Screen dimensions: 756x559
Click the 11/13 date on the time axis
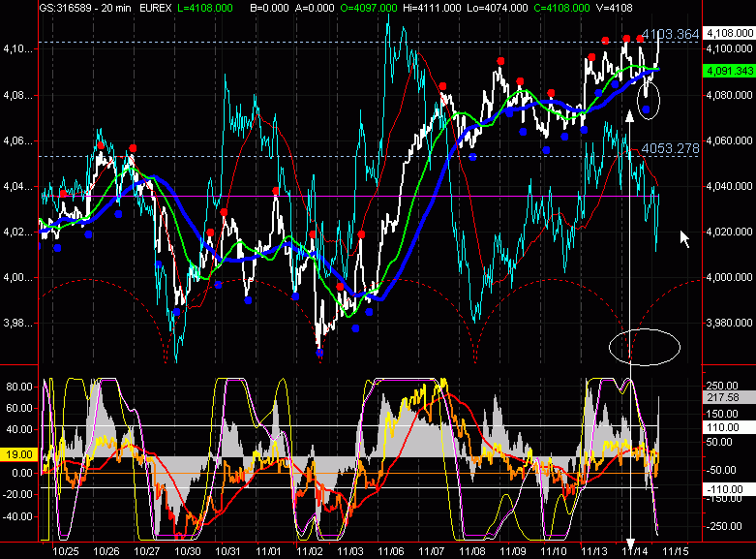pyautogui.click(x=594, y=551)
